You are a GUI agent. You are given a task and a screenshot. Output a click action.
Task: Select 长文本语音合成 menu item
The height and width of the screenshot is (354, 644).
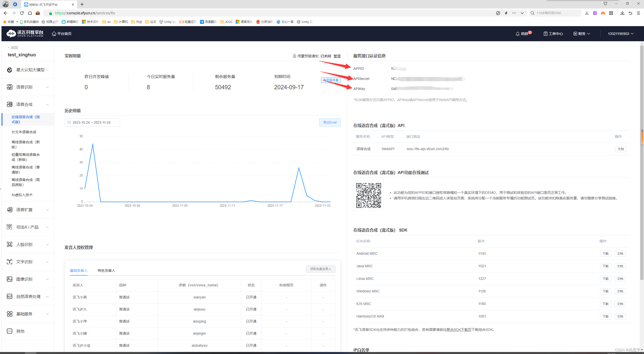click(24, 132)
